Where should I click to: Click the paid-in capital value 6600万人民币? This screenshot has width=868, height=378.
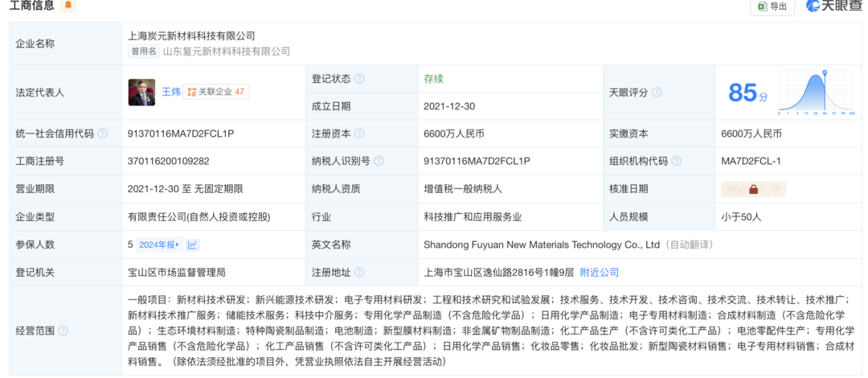point(751,134)
